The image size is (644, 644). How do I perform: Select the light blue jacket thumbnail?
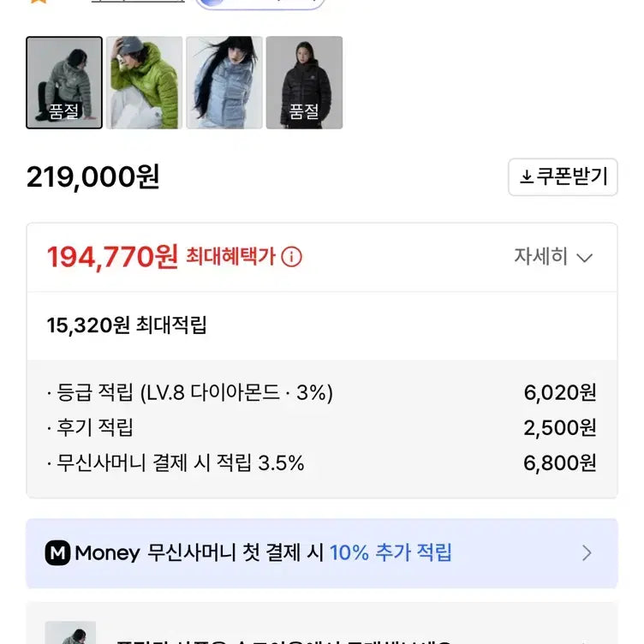(224, 82)
